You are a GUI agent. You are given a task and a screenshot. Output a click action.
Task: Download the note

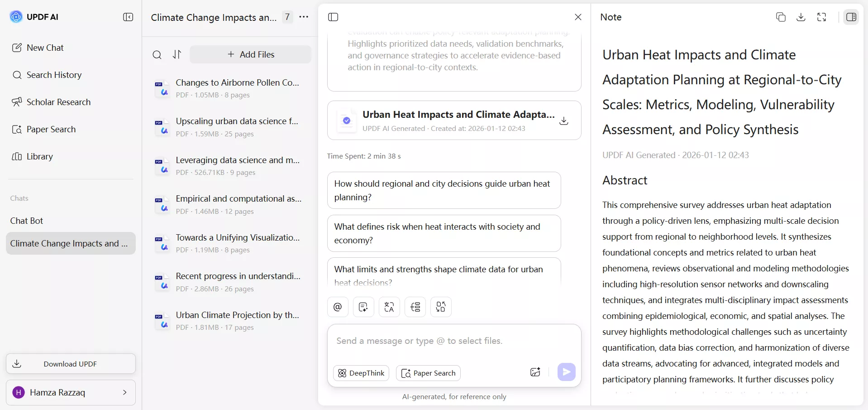click(801, 17)
